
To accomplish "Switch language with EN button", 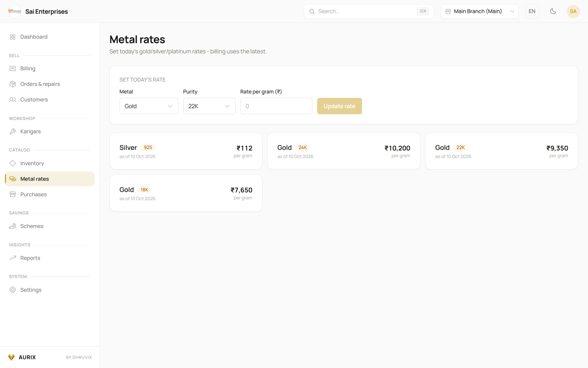I will [532, 11].
